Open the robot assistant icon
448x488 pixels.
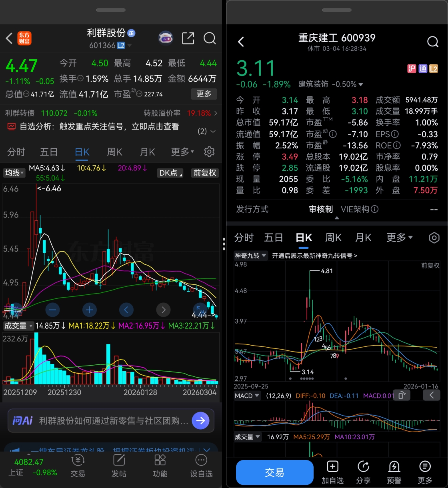click(x=166, y=38)
